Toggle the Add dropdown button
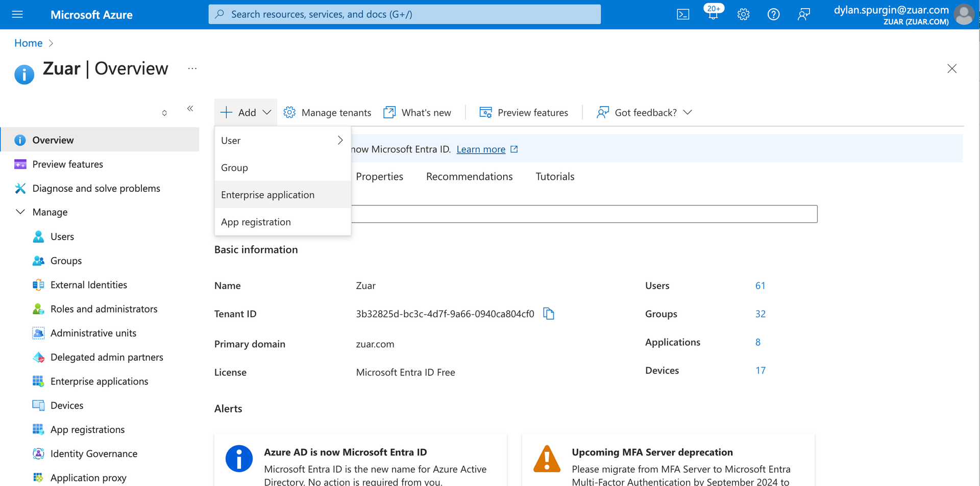 [246, 112]
